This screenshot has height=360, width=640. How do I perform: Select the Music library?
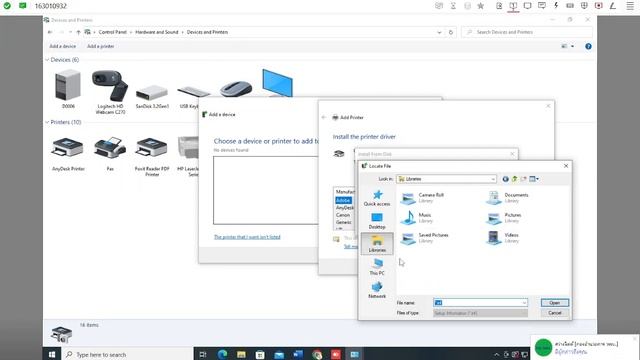click(416, 218)
